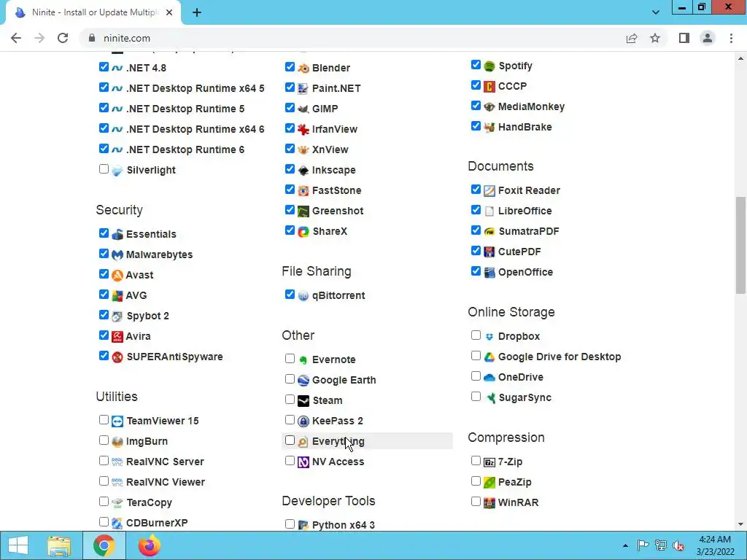Click the Blender app icon

point(303,68)
